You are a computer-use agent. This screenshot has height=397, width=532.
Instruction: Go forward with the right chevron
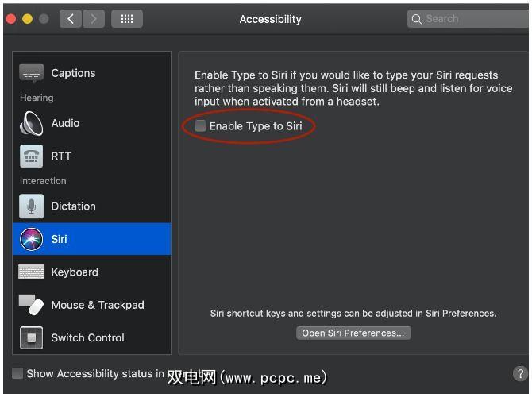pos(94,19)
